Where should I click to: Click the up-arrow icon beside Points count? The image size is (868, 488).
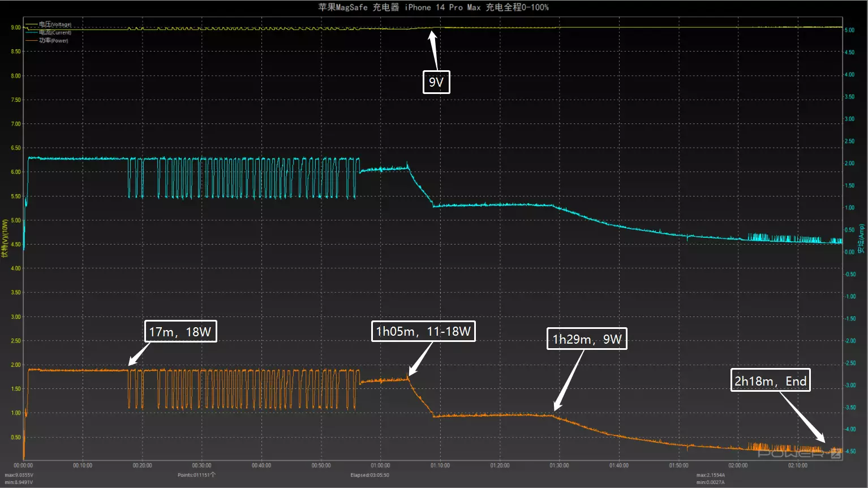(x=213, y=474)
